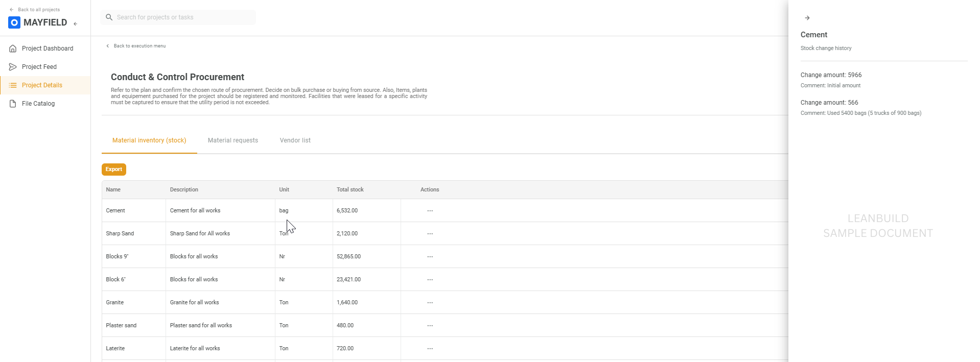The height and width of the screenshot is (362, 980).
Task: Open the Project Dashboard home icon
Action: point(13,49)
